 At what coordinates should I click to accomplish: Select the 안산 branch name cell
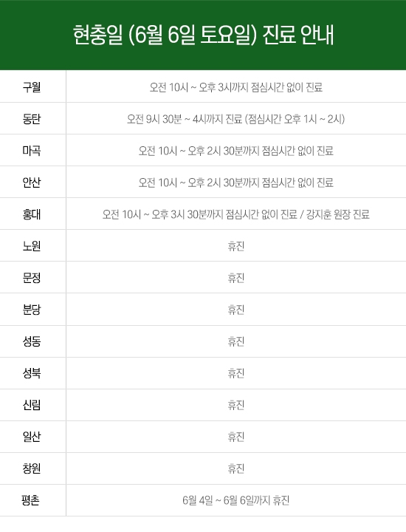[x=32, y=183]
